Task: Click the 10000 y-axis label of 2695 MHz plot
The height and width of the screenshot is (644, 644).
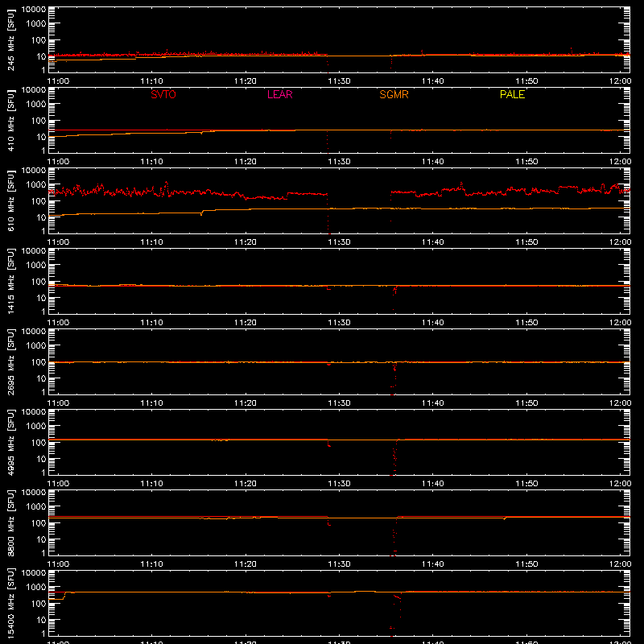Action: coord(34,332)
